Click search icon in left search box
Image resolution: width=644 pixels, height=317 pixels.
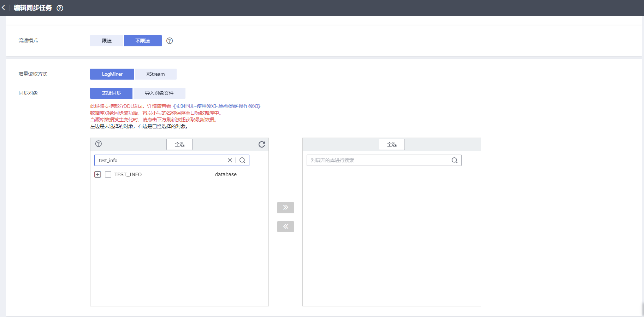pos(242,160)
